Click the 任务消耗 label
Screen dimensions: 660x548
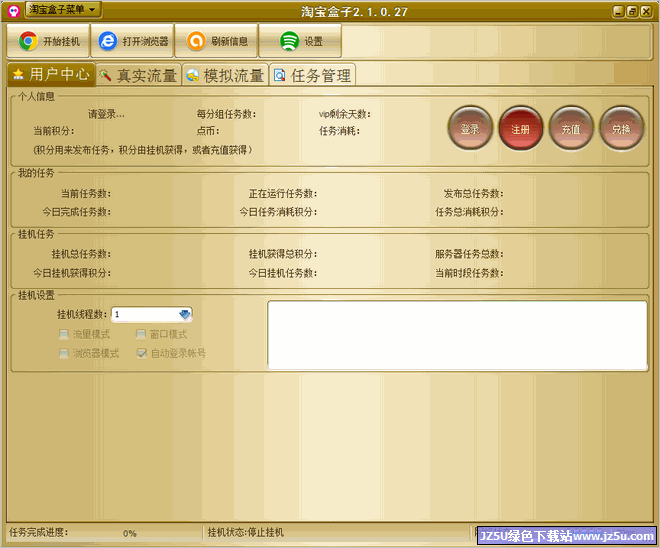340,131
